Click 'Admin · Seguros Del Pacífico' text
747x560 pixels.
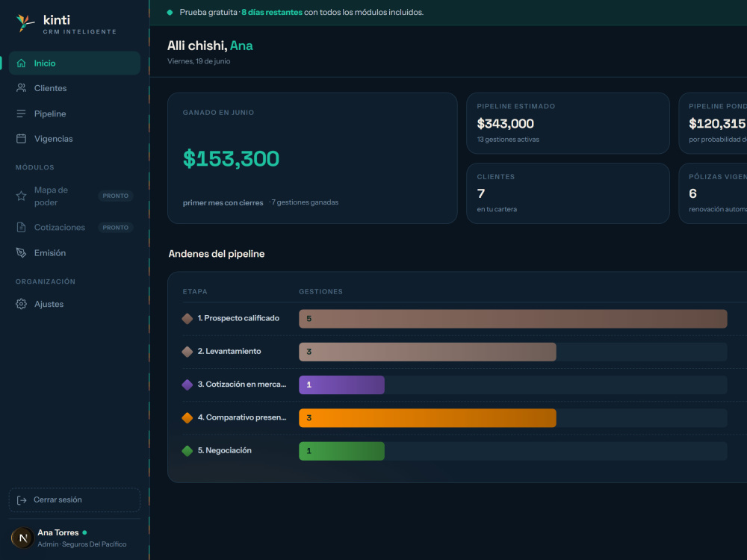click(82, 544)
